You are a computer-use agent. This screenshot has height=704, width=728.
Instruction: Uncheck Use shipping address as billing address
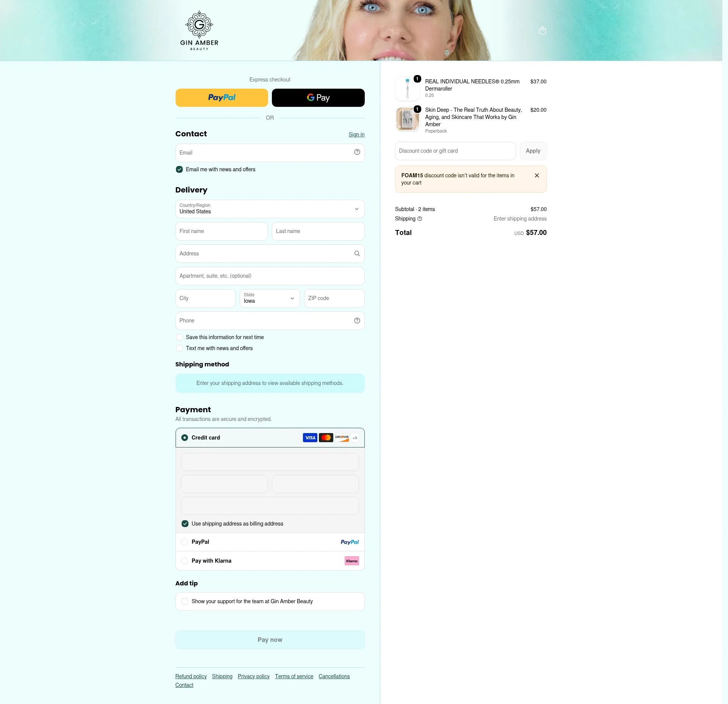[185, 524]
